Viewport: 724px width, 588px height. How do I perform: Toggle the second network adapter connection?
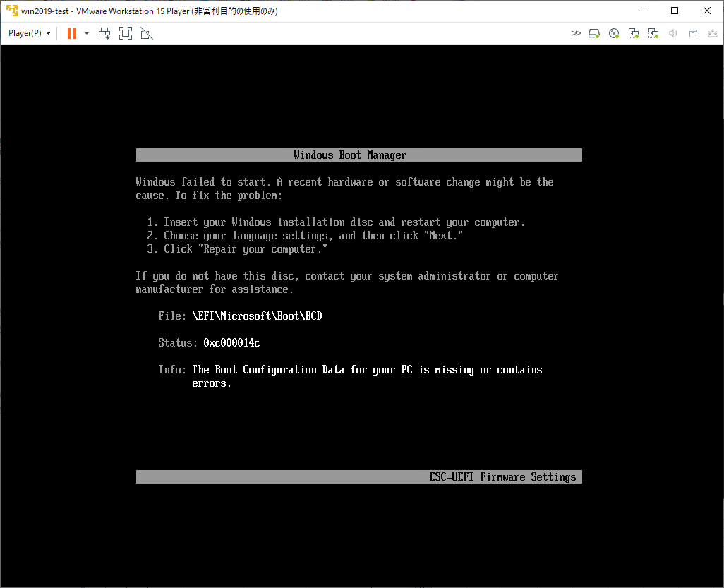coord(653,32)
